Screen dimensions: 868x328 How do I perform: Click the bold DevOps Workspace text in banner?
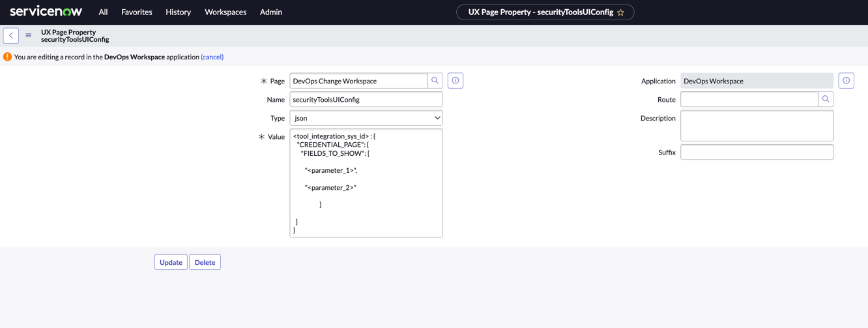134,57
